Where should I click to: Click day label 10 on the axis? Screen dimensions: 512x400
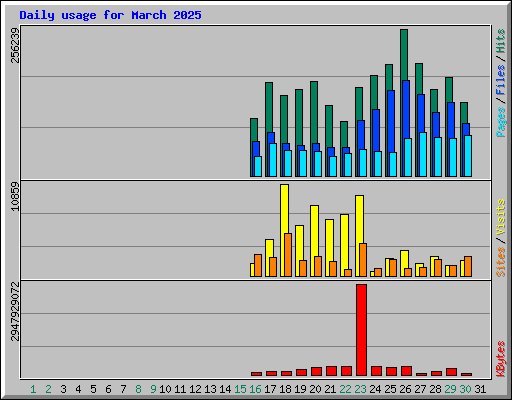pyautogui.click(x=165, y=389)
